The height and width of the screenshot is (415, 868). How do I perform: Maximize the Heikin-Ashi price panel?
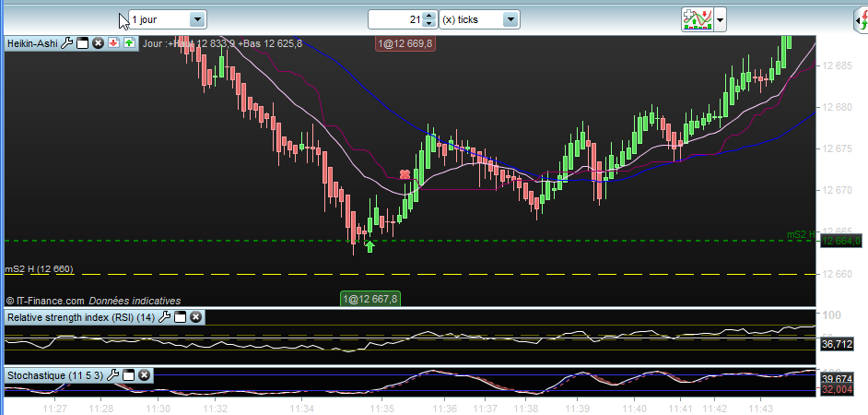tap(82, 43)
